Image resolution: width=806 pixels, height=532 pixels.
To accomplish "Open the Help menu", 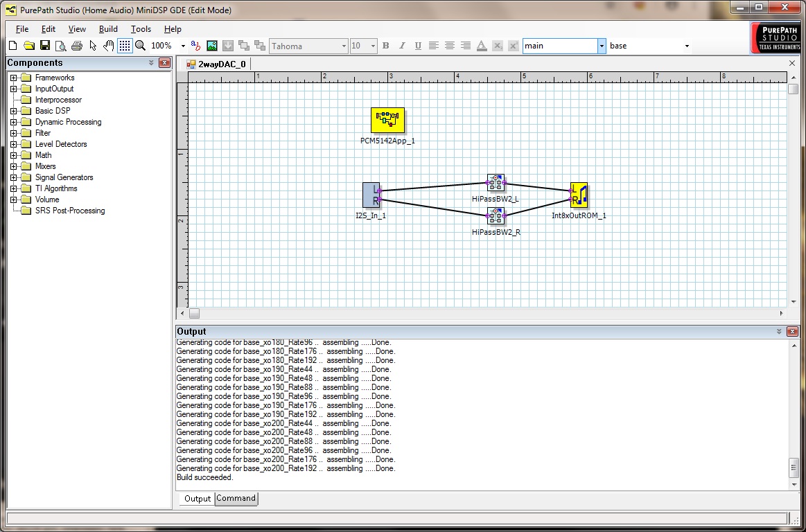I will 173,29.
